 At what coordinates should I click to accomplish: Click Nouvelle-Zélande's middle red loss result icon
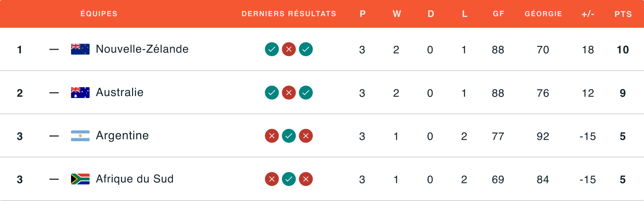point(289,49)
